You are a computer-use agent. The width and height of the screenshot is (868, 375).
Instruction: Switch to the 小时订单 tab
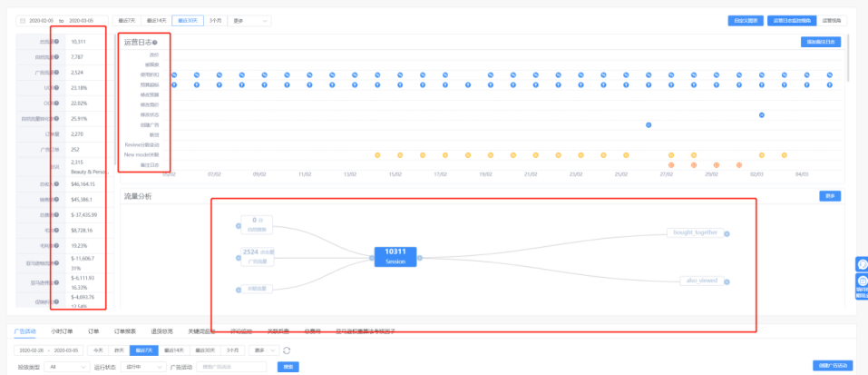point(62,331)
